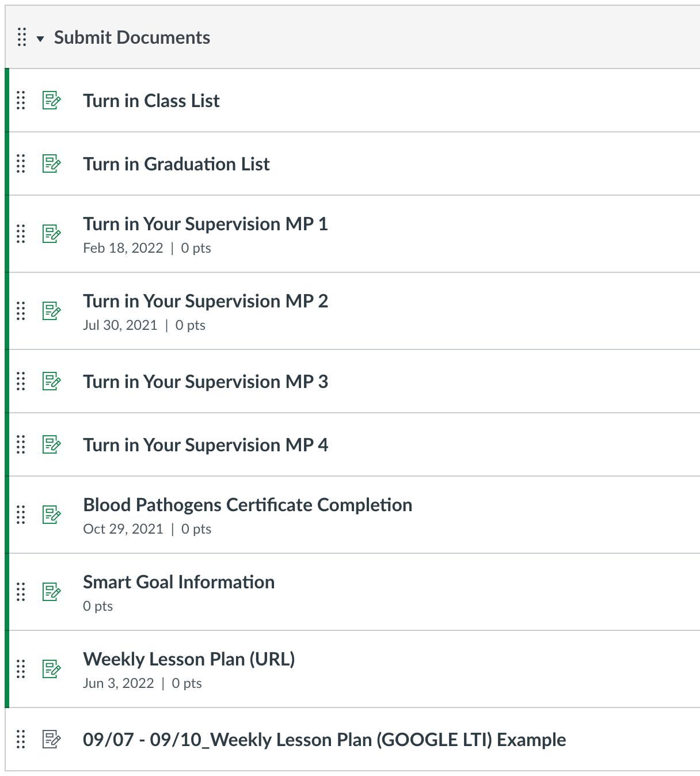Open the 09/07 - 09/10 Weekly Lesson Plan example

325,740
